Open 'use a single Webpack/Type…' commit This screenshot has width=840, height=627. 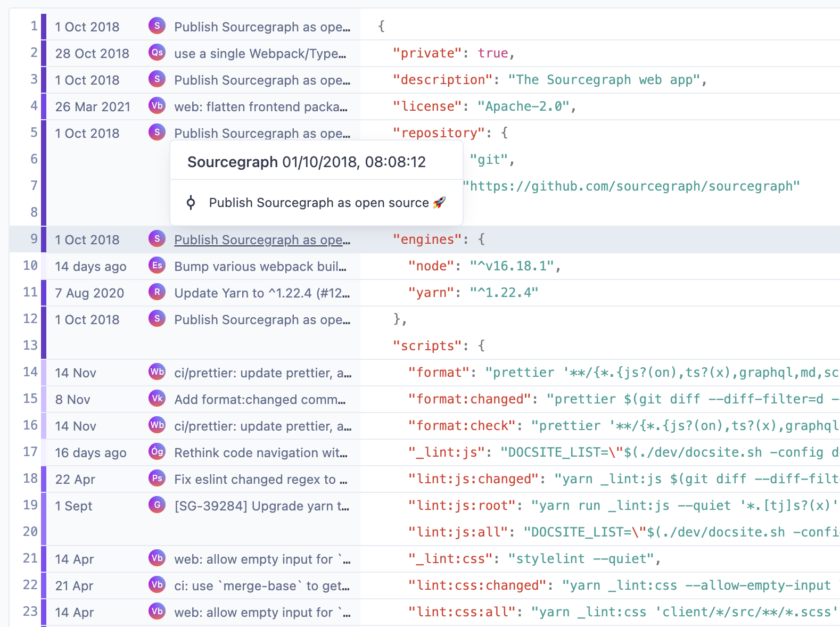pos(260,53)
